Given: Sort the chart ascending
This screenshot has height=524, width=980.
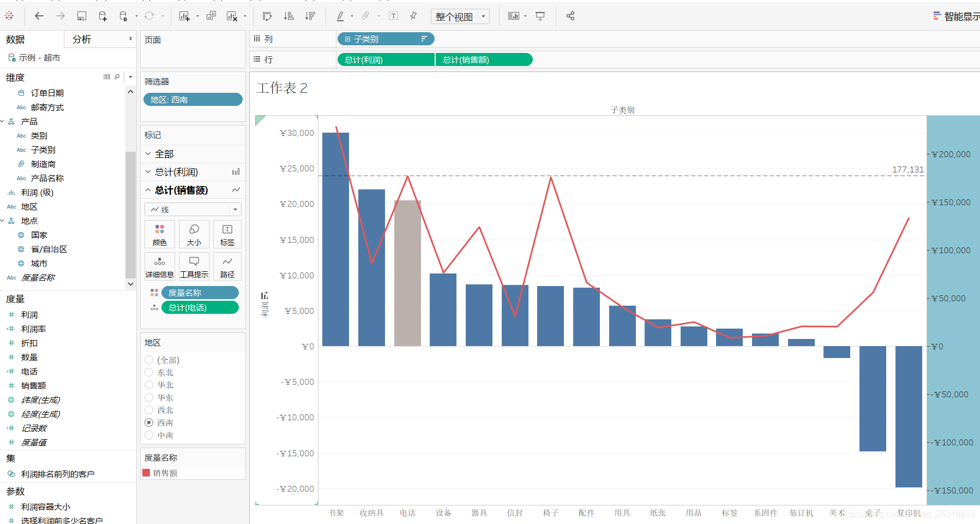Looking at the screenshot, I should 289,16.
